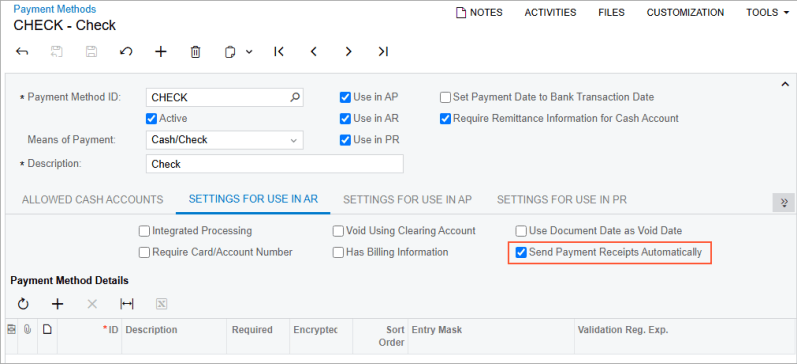The height and width of the screenshot is (364, 797).
Task: Toggle the Active checkbox
Action: pos(151,118)
